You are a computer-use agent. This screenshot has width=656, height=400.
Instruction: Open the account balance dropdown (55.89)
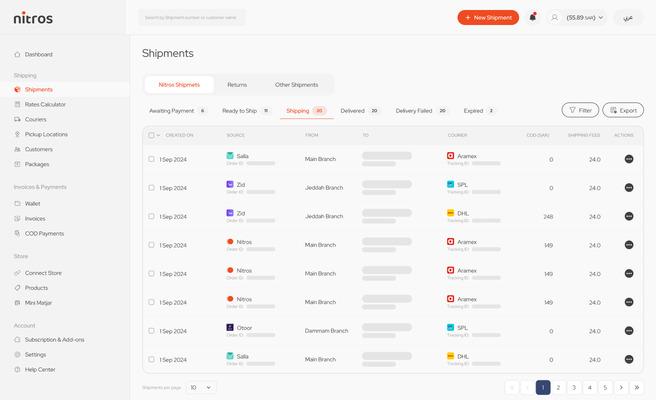[577, 17]
